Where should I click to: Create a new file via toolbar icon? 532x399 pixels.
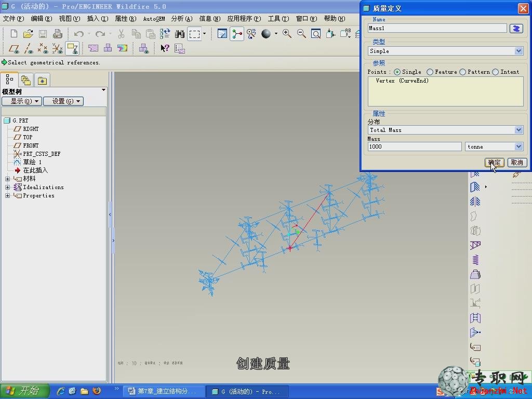[14, 34]
